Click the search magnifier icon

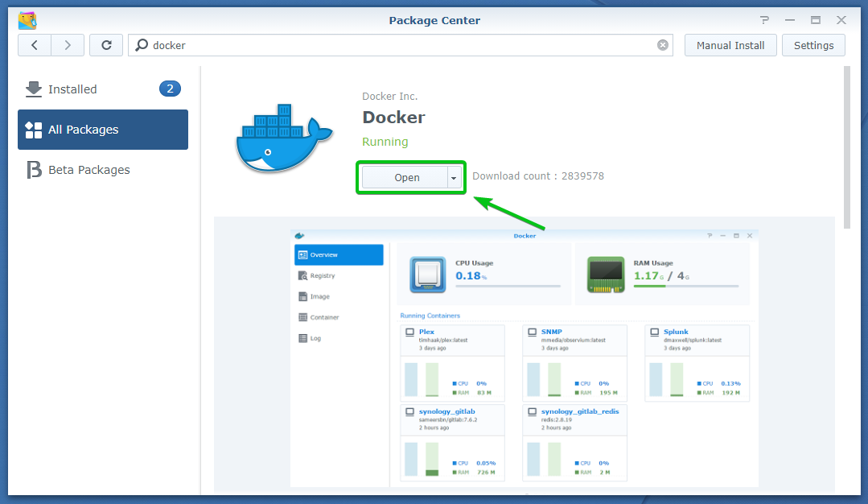point(142,45)
